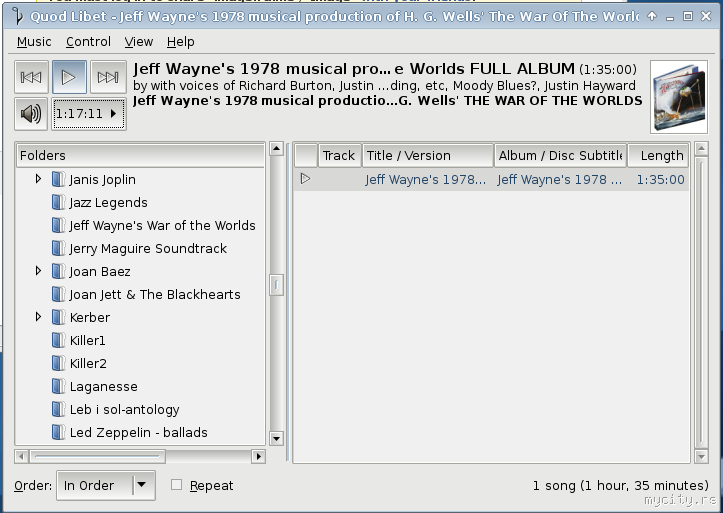This screenshot has height=513, width=723.
Task: Open the Help menu
Action: (180, 42)
